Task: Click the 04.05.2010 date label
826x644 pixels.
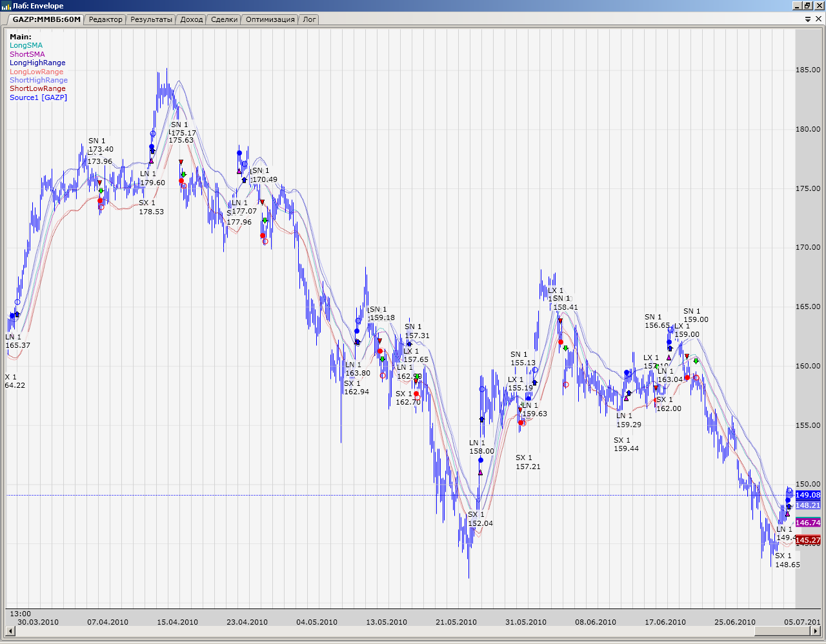Action: click(317, 622)
